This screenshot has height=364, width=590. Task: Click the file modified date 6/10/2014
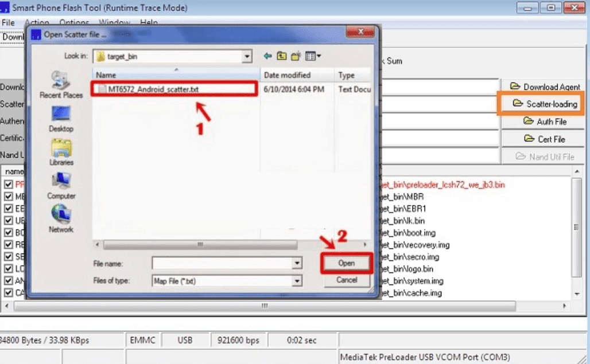coord(294,89)
